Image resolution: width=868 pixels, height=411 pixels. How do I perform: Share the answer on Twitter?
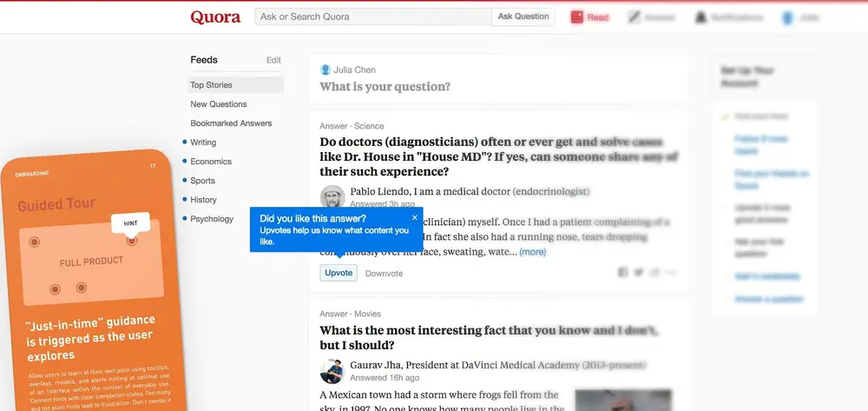639,273
